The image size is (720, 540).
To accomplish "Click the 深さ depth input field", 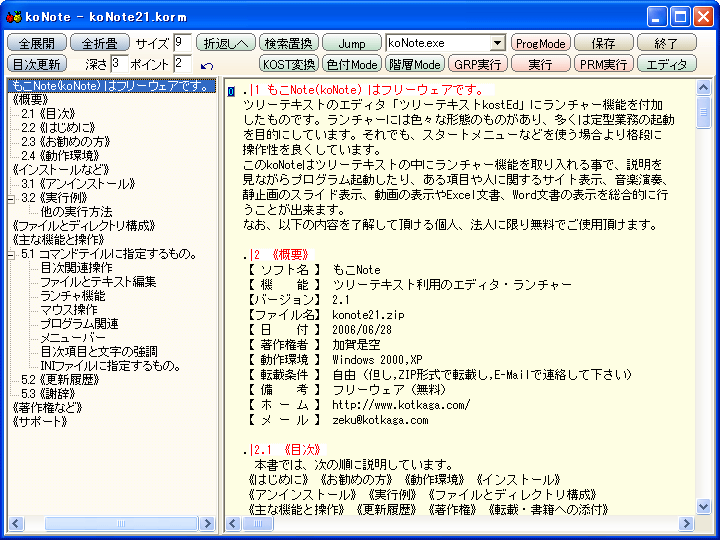I will tap(119, 64).
